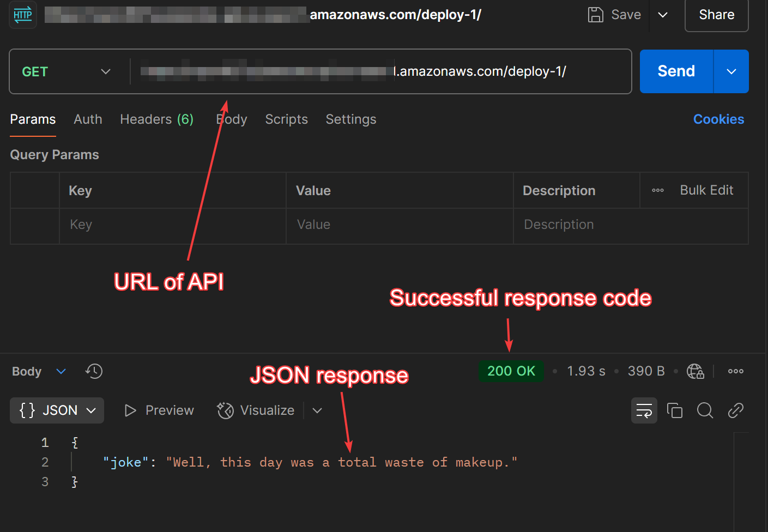Expand the Send button arrow options
768x532 pixels.
(x=731, y=71)
